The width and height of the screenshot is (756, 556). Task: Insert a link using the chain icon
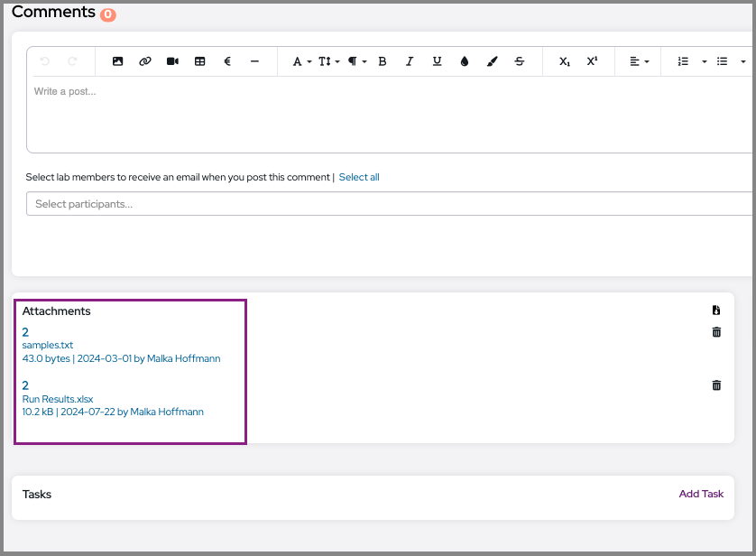tap(145, 61)
